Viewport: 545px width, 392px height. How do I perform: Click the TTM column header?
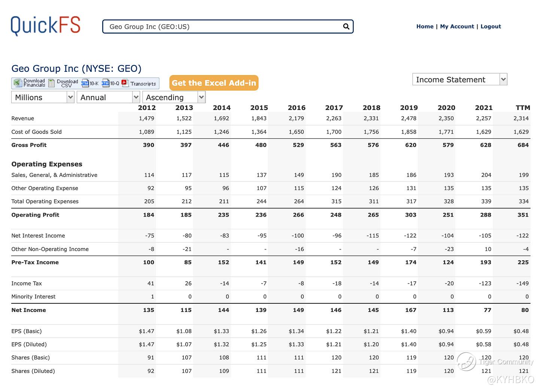point(523,108)
